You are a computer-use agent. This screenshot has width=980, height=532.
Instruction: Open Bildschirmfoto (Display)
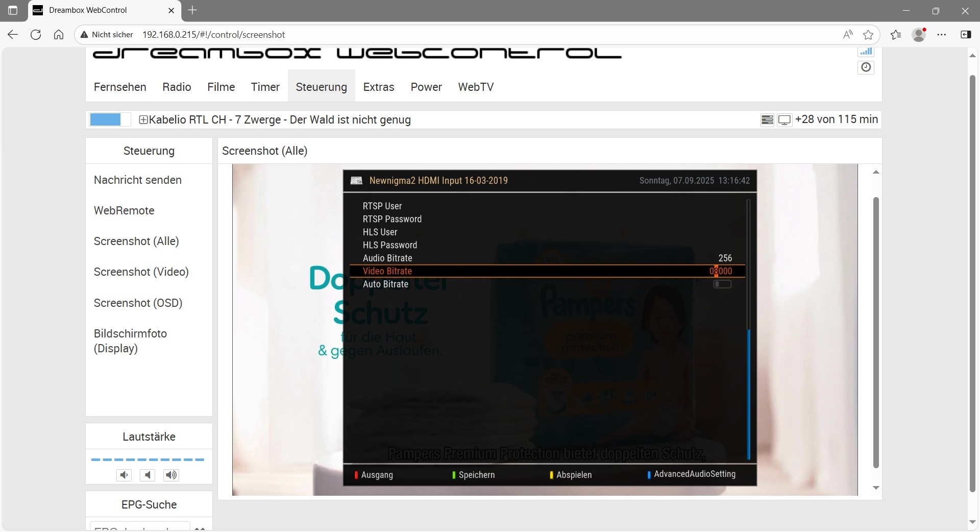131,341
